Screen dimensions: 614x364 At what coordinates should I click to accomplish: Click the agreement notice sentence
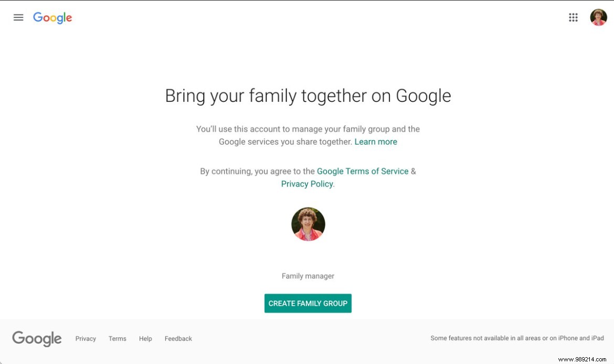click(x=308, y=177)
